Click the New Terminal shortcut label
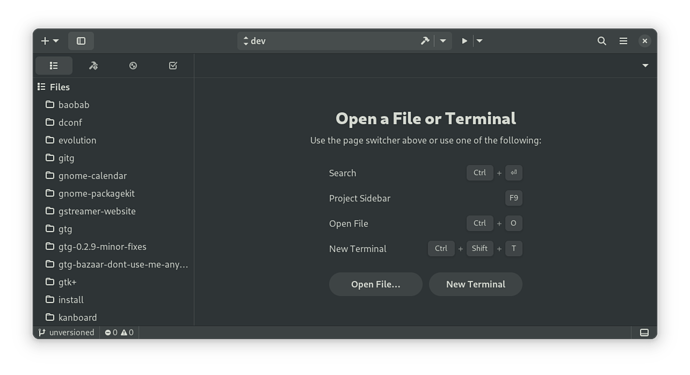Viewport: 690px width, 375px height. [x=358, y=249]
